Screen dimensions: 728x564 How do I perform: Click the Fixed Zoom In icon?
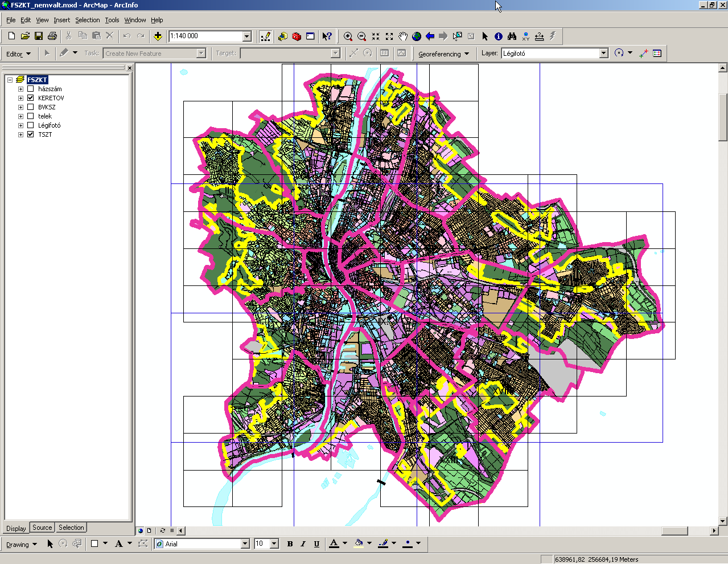point(376,36)
